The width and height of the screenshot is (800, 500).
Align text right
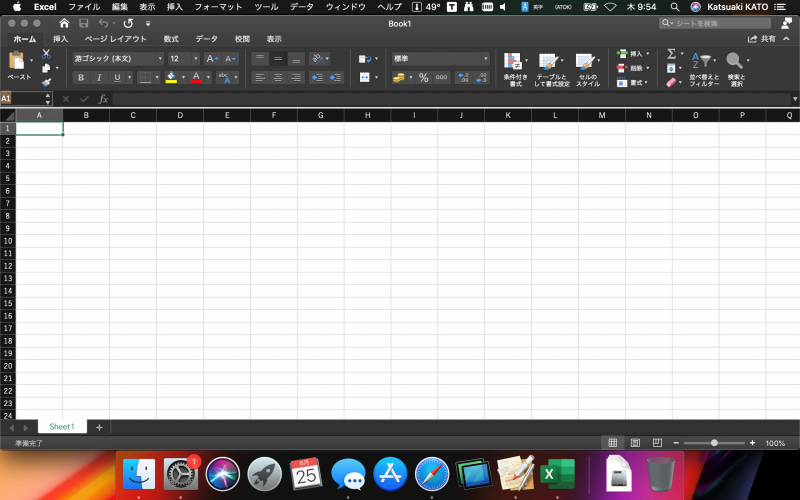(x=296, y=78)
